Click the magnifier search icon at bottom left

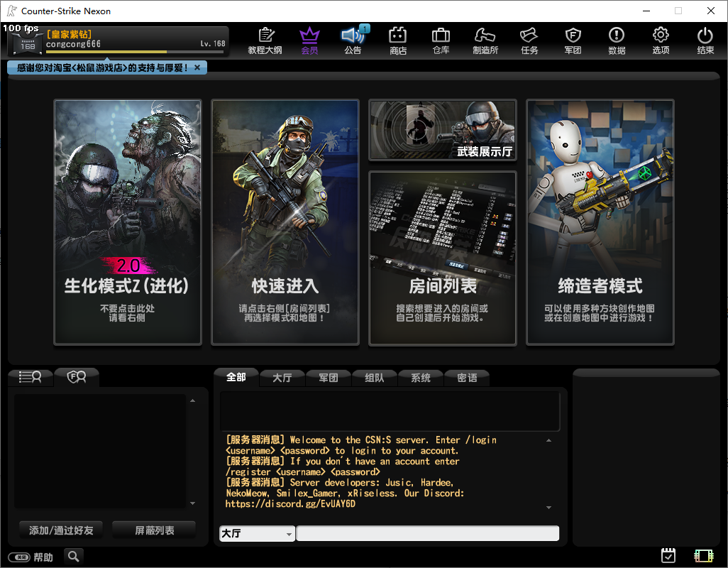coord(74,557)
